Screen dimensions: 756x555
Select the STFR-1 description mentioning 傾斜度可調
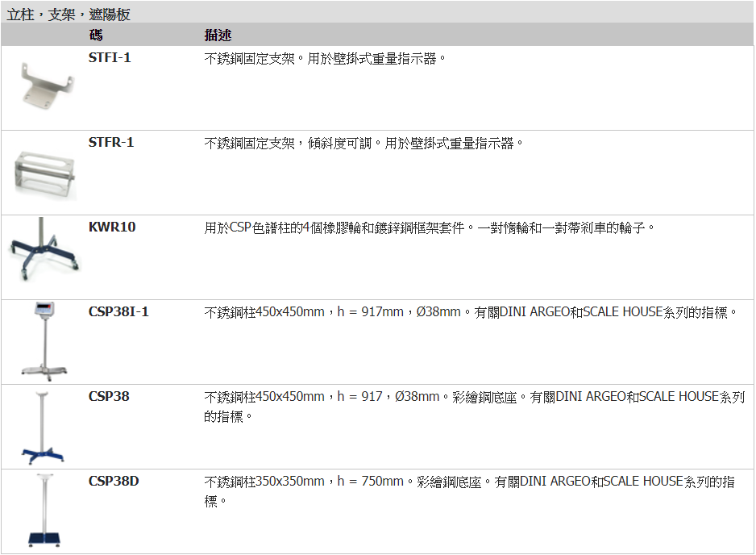tap(364, 144)
